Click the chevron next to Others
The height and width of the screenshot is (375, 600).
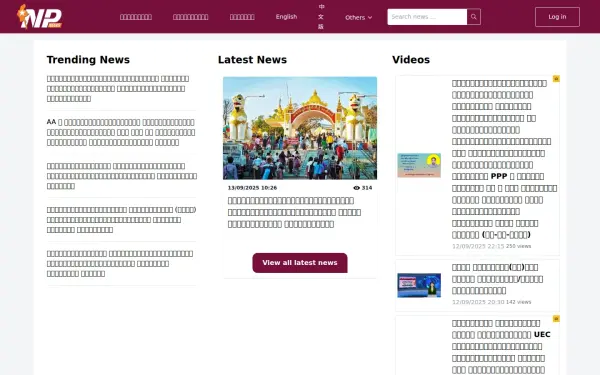370,18
